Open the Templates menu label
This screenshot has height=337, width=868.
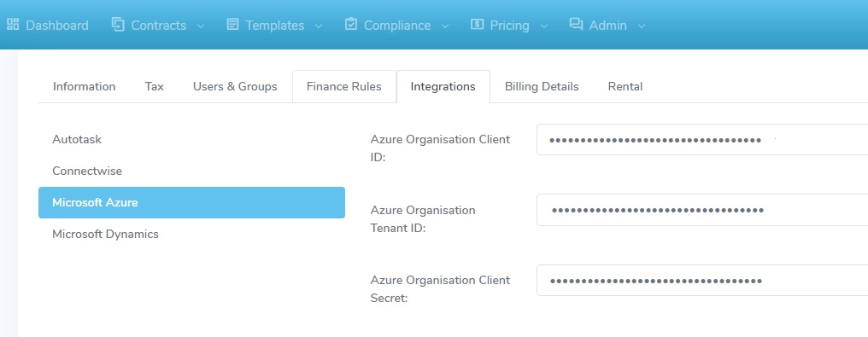275,26
